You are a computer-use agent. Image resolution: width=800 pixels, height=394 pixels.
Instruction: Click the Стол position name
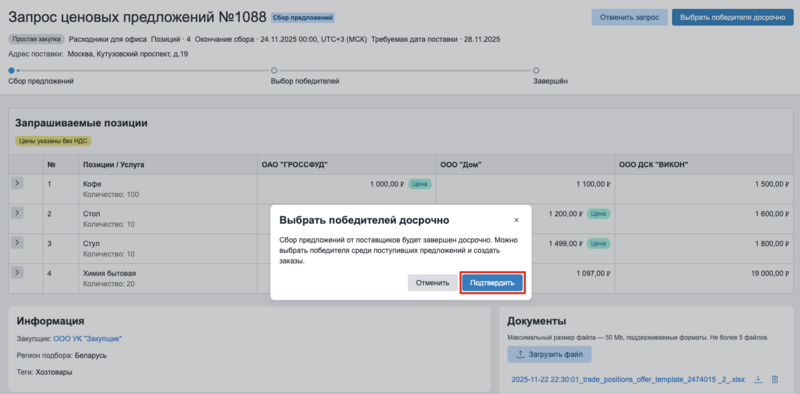point(92,213)
